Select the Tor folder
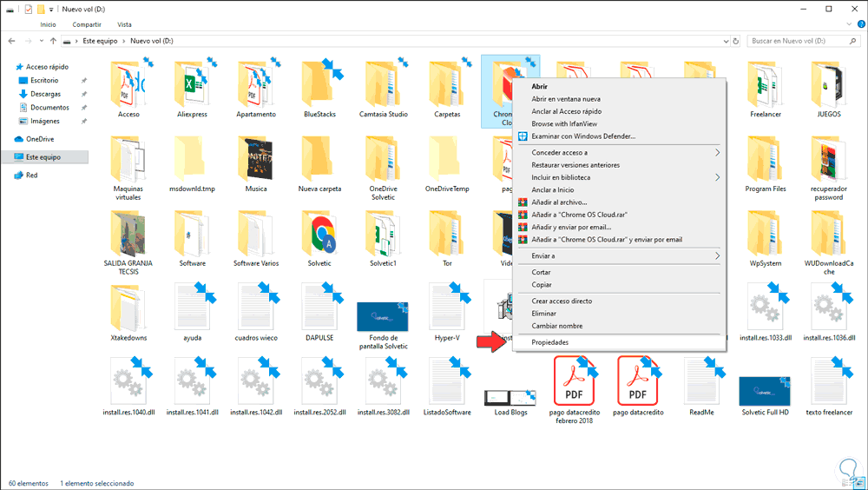Screen dimensions: 868x490 [x=447, y=234]
